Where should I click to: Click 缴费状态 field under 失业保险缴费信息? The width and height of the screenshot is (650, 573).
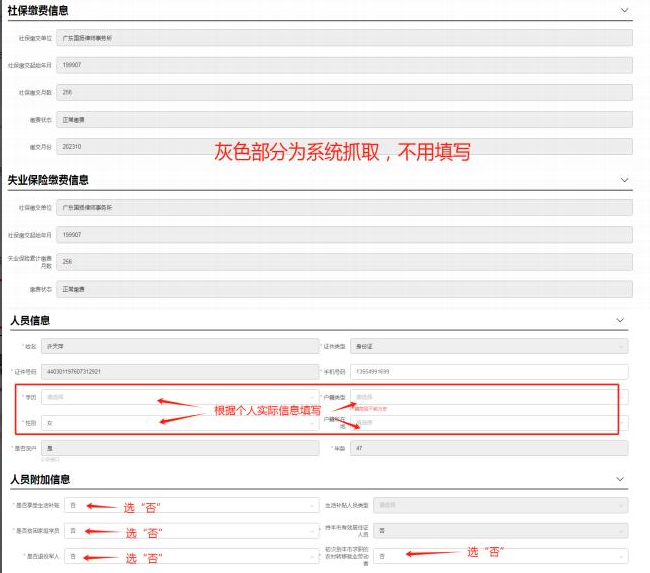click(x=344, y=289)
